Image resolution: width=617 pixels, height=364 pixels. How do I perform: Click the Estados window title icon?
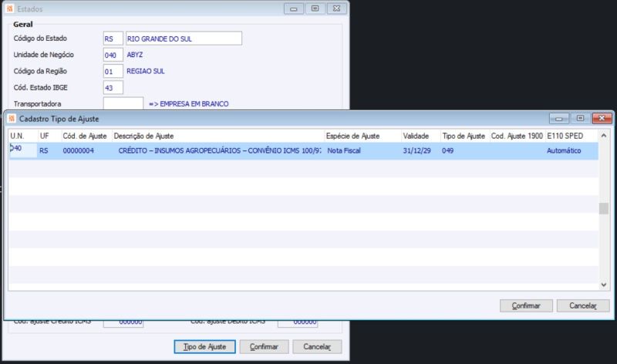point(10,8)
